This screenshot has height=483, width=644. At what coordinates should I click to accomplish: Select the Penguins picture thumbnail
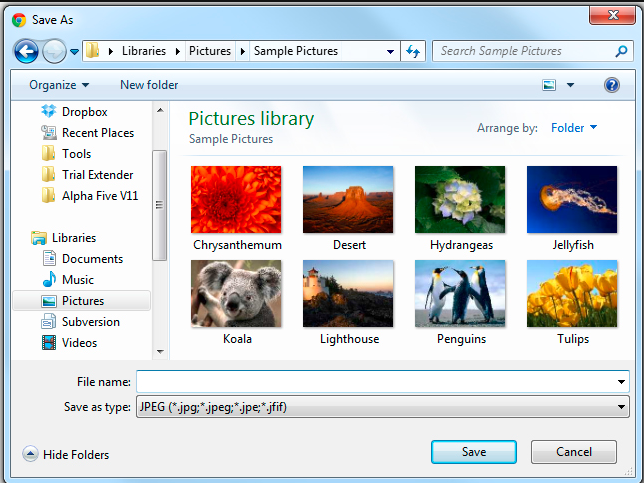[460, 294]
